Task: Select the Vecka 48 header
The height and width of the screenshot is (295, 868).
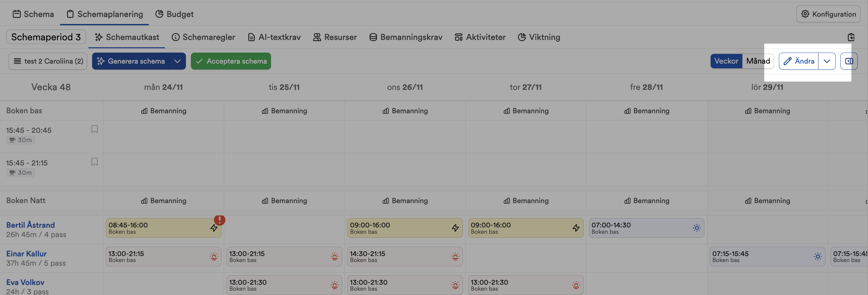Action: [51, 87]
